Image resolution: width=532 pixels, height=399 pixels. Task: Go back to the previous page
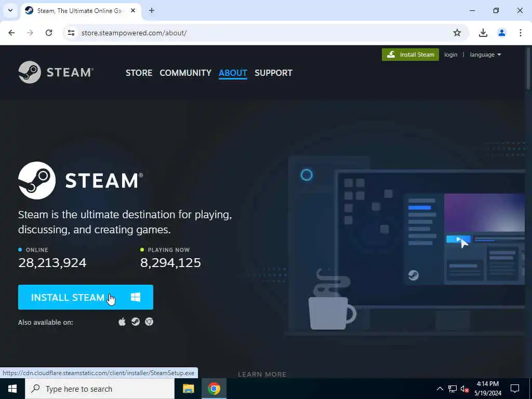(x=11, y=33)
